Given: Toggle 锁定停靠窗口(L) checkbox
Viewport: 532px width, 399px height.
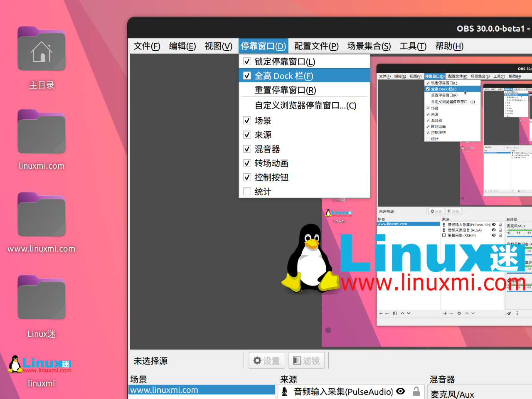Looking at the screenshot, I should 247,62.
